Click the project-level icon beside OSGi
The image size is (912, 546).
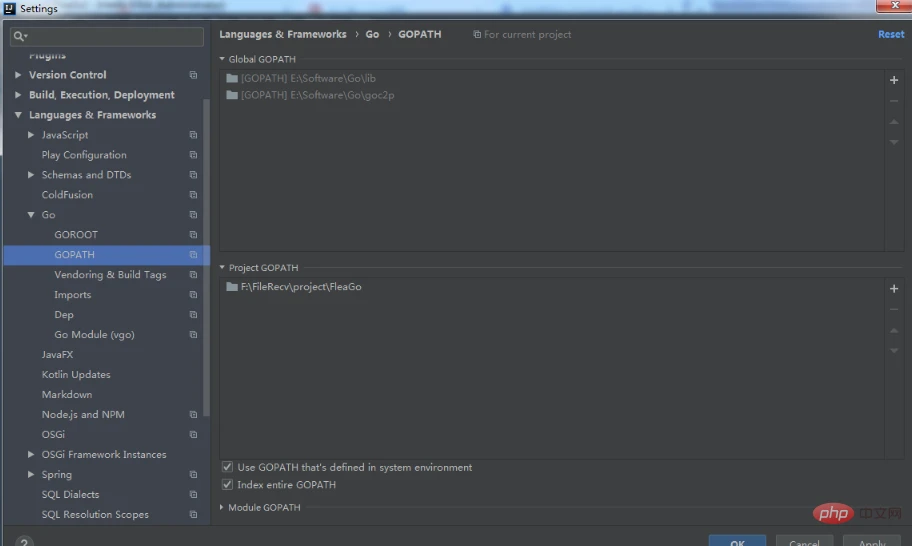tap(193, 434)
